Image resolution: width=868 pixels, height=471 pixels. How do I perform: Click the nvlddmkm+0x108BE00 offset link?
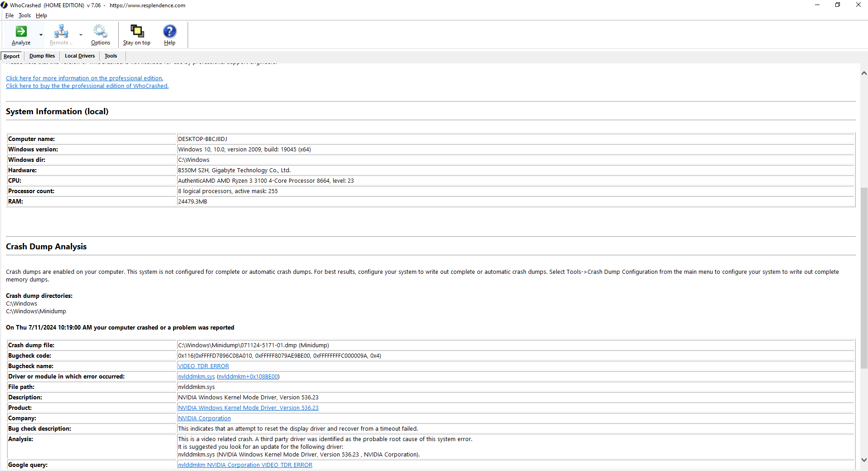[248, 377]
